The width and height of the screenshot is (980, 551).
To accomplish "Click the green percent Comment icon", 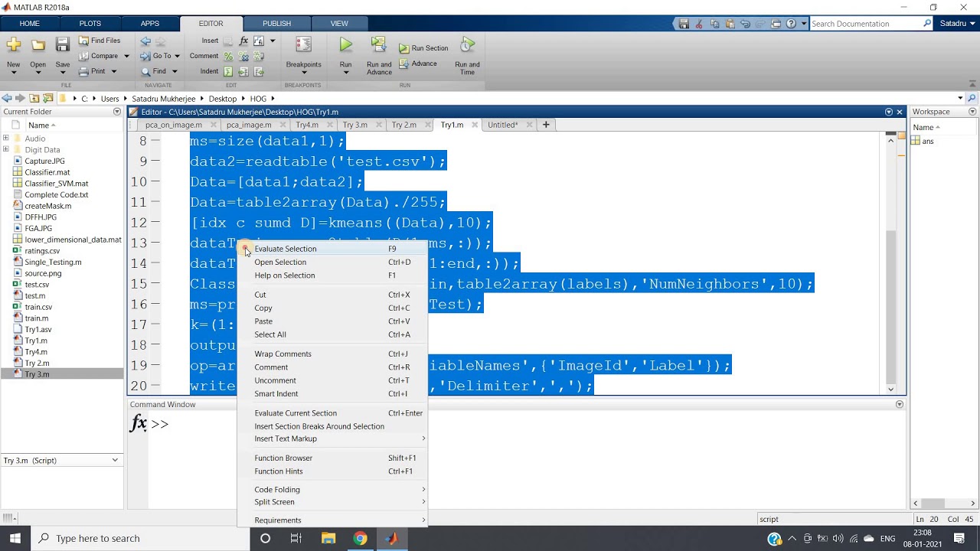I will [x=228, y=56].
